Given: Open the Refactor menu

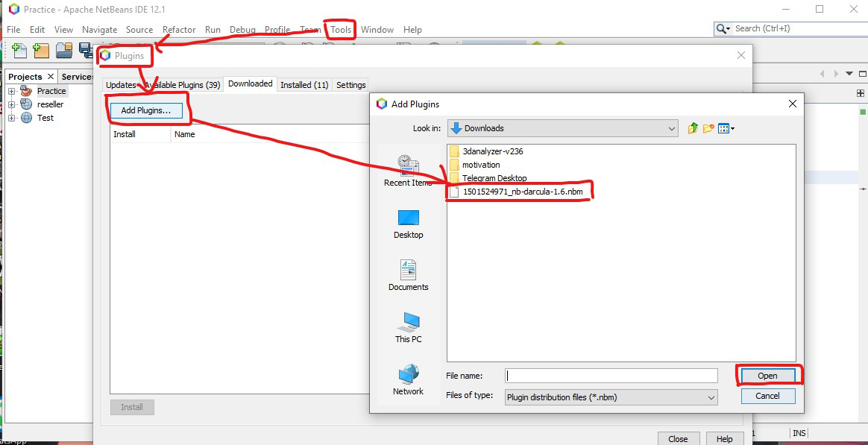Looking at the screenshot, I should pyautogui.click(x=179, y=30).
